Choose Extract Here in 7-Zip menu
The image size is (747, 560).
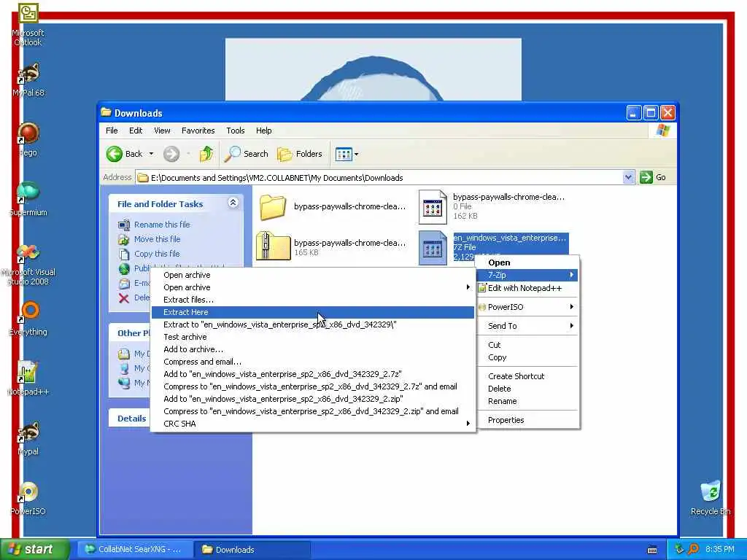click(x=312, y=312)
